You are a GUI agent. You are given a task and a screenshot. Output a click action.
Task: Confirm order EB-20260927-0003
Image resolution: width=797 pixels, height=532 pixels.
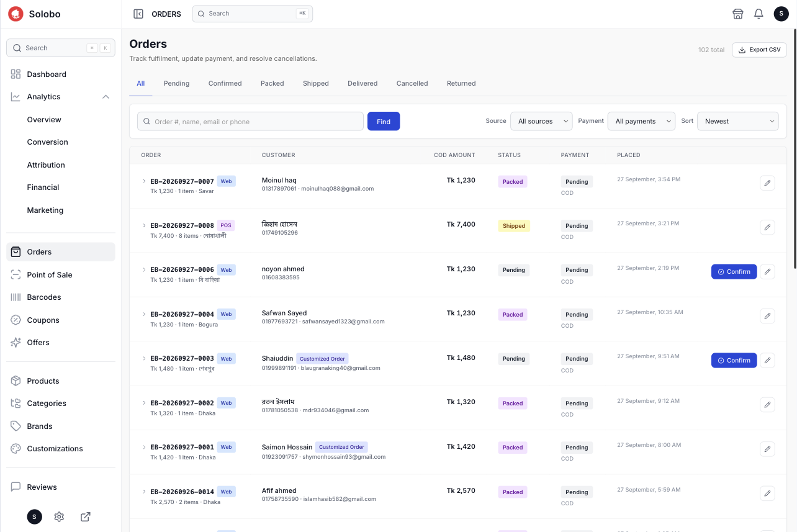click(x=734, y=360)
